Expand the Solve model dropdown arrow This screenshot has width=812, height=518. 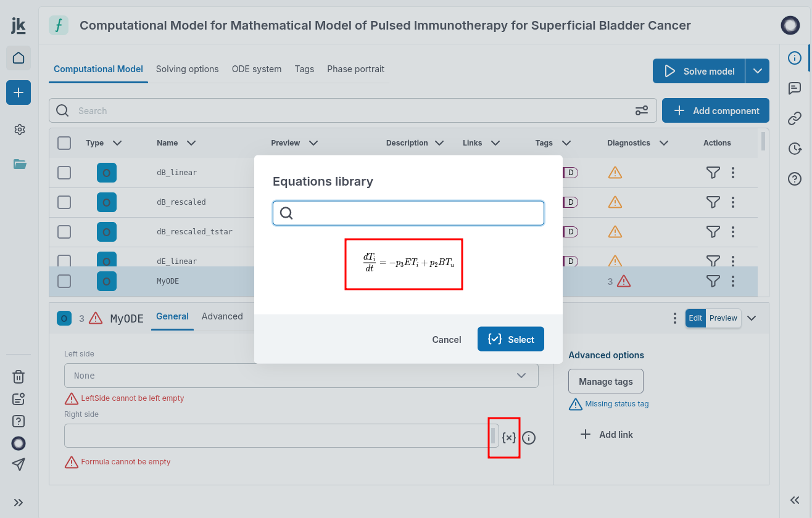pos(758,72)
